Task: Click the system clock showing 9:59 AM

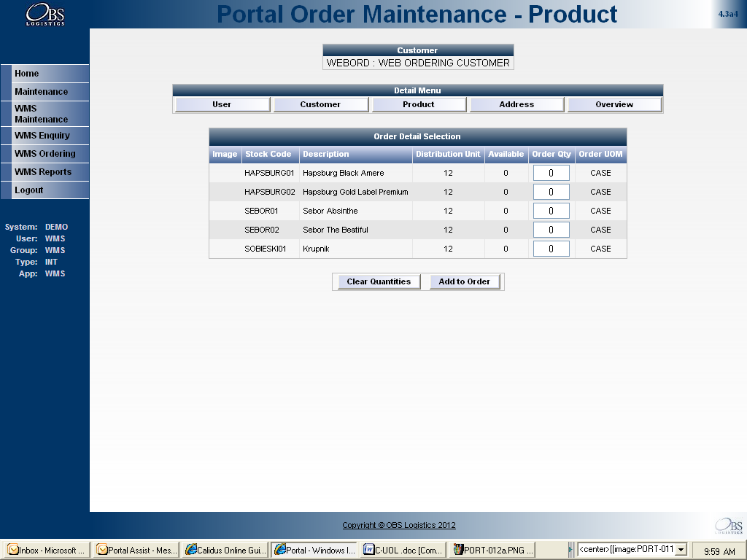Action: coord(719,551)
